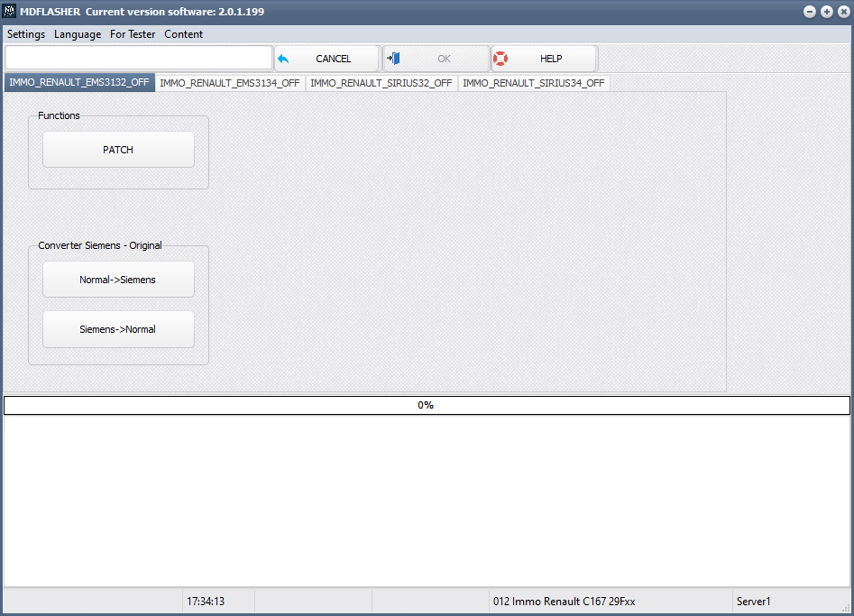Open the Language menu
The image size is (854, 616).
[x=78, y=34]
